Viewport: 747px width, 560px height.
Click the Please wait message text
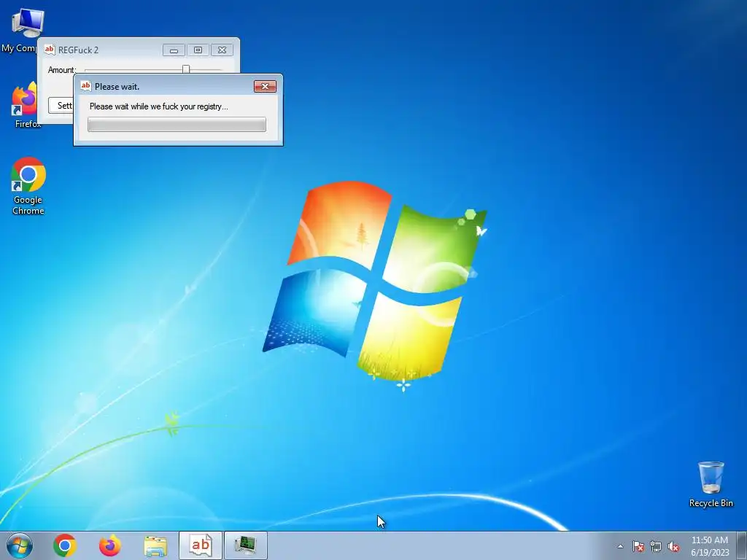158,106
